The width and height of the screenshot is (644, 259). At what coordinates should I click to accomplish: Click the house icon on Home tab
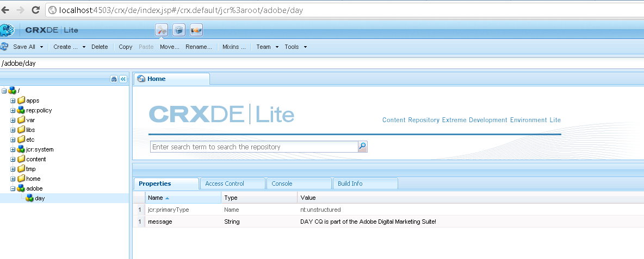coord(141,79)
